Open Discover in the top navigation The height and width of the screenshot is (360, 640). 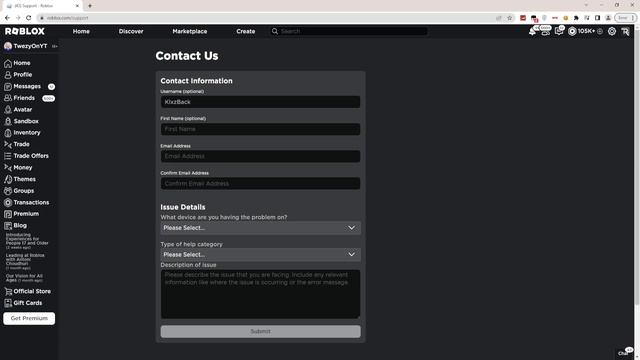[131, 31]
